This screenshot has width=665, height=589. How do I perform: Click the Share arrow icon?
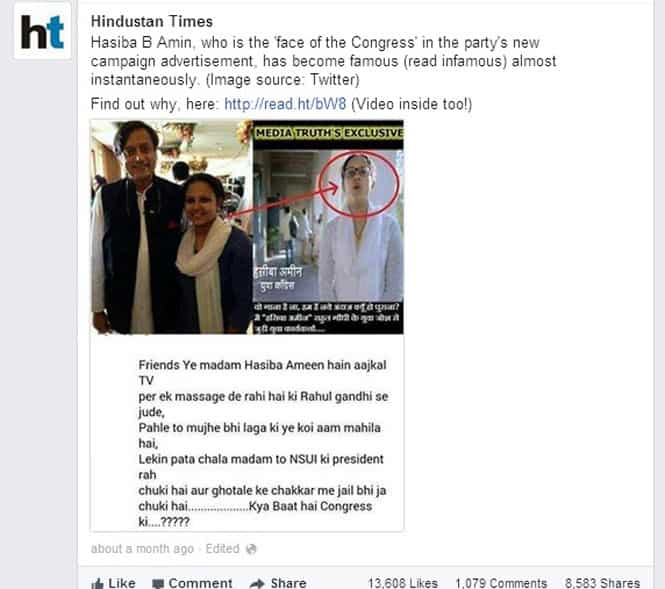coord(257,584)
